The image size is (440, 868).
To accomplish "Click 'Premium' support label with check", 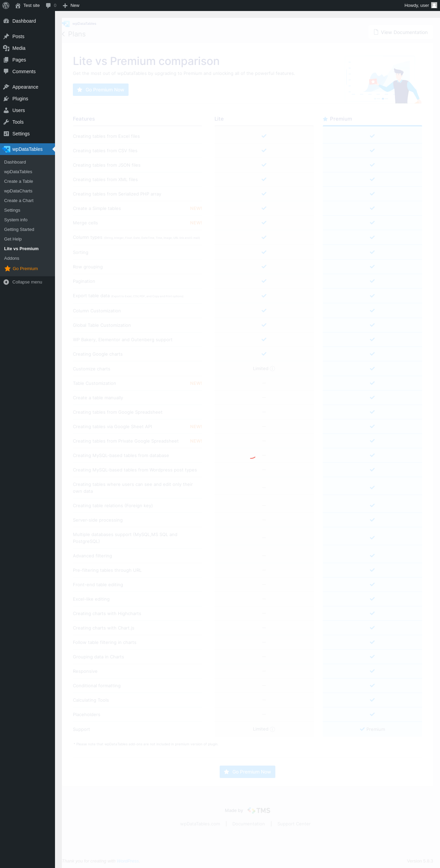I will click(x=372, y=729).
